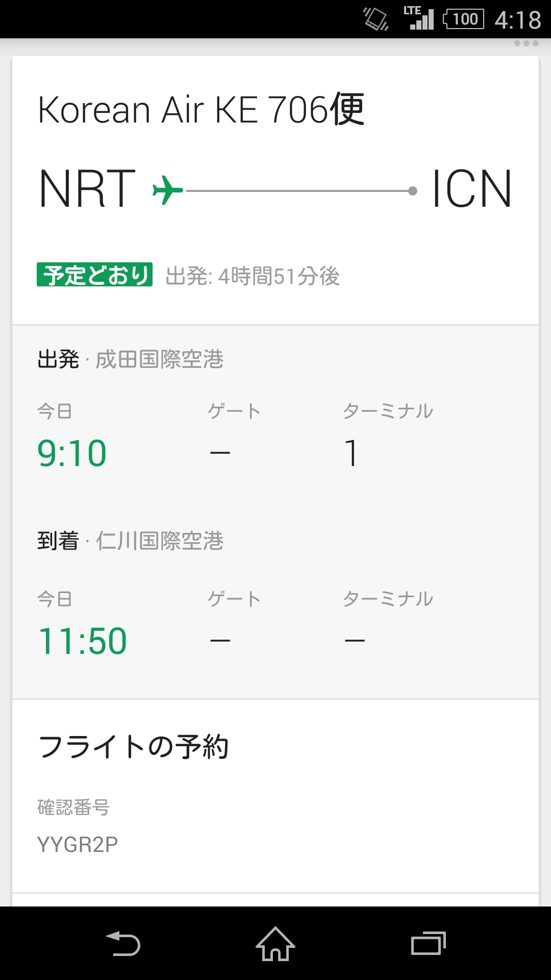Tap the departure terminal number 1
551x980 pixels.
(x=351, y=453)
